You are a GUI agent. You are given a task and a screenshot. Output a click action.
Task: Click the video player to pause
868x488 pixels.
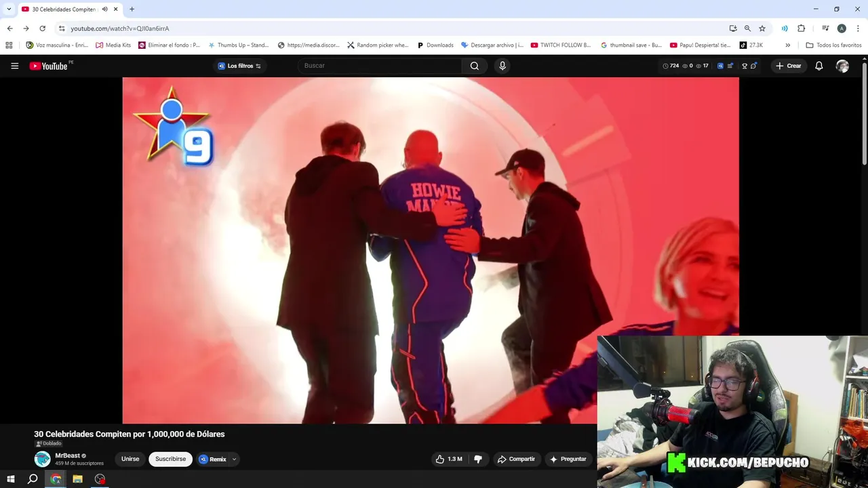pos(431,250)
